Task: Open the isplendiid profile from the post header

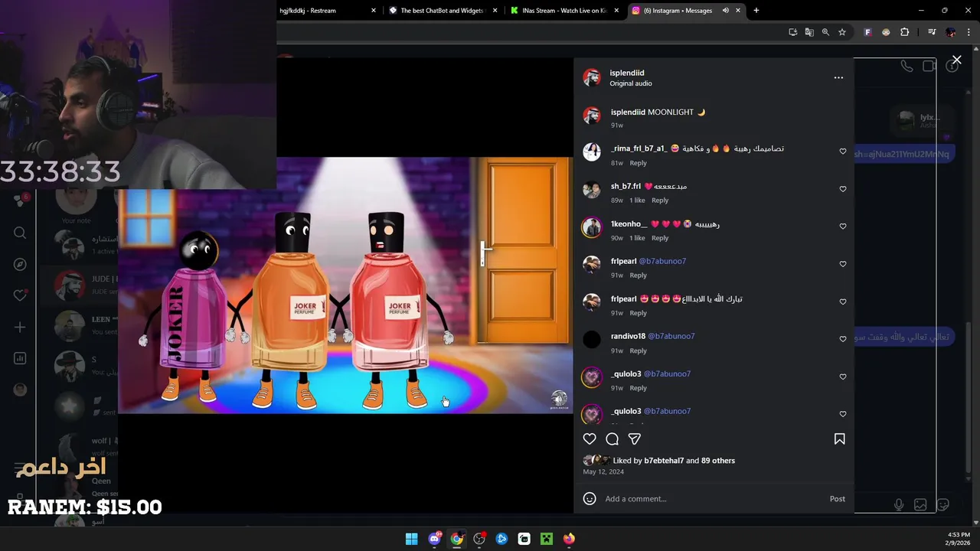Action: (627, 73)
